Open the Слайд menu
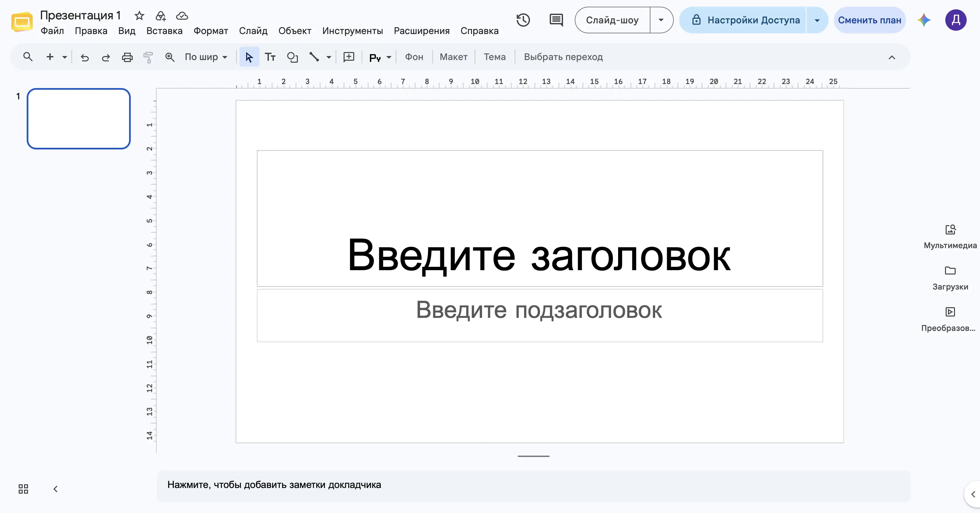 click(253, 31)
